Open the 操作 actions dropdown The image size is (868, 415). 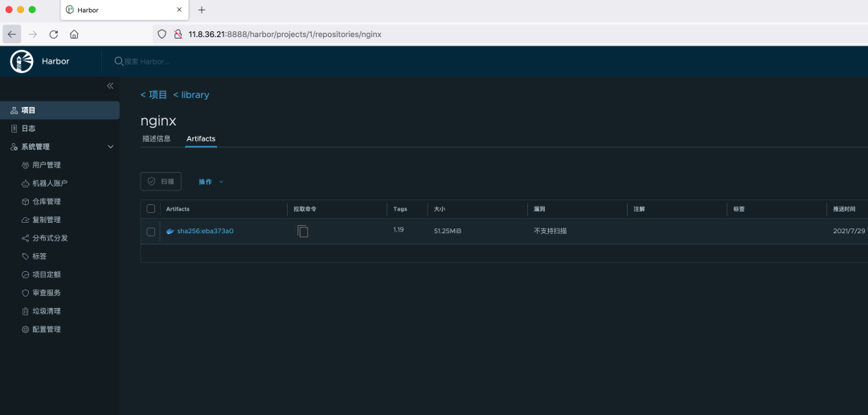pos(211,182)
